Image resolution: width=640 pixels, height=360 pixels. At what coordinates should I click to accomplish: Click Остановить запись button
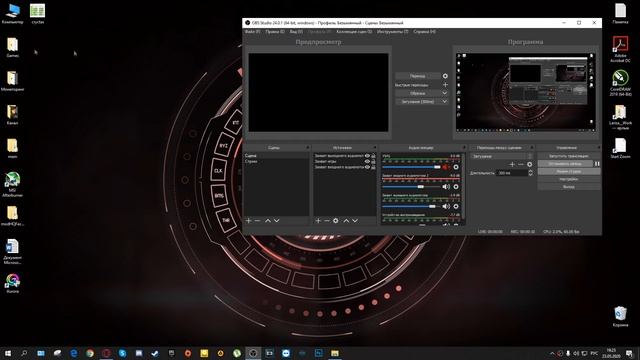(x=565, y=164)
